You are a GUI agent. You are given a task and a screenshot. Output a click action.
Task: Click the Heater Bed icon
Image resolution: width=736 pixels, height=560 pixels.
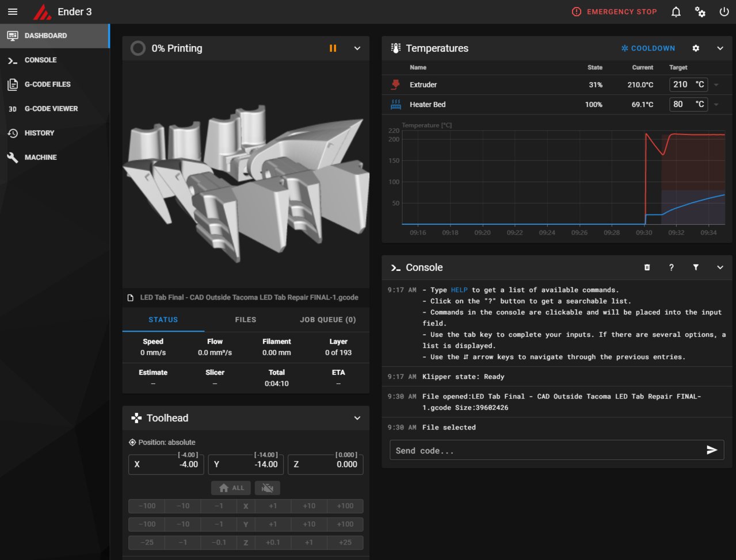(x=395, y=105)
